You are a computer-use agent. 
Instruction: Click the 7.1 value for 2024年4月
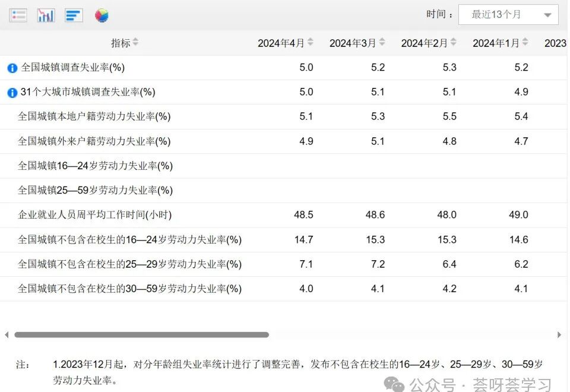coord(306,264)
